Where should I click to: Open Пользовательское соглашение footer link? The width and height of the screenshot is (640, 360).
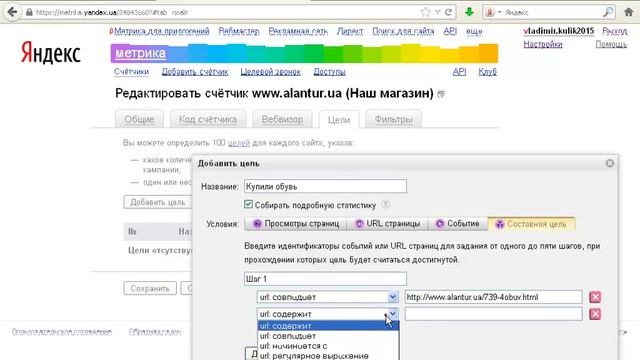(x=62, y=332)
